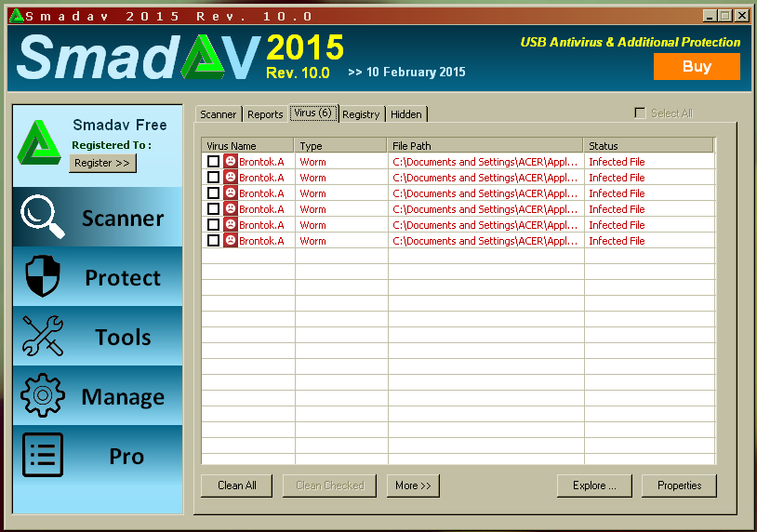
Task: Click the 'Smadav Free' label
Action: [x=120, y=125]
